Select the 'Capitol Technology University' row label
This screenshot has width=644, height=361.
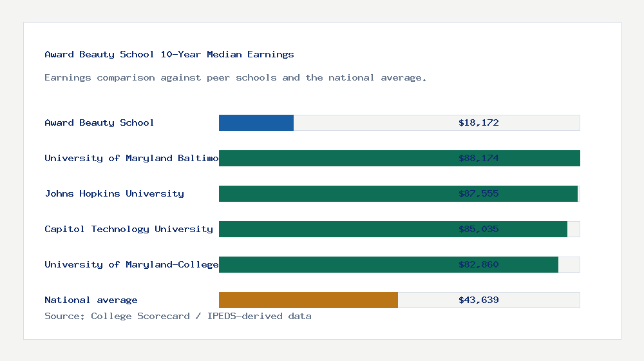(129, 229)
